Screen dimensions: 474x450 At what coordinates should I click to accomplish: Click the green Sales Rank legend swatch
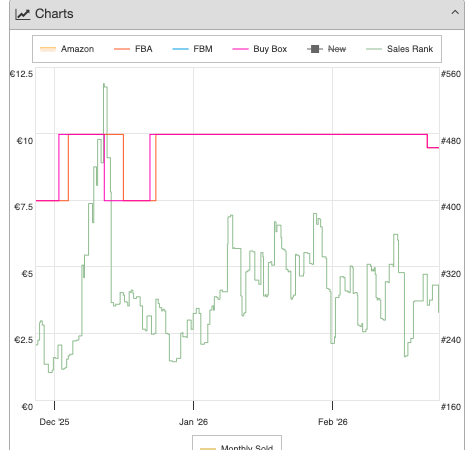click(374, 49)
